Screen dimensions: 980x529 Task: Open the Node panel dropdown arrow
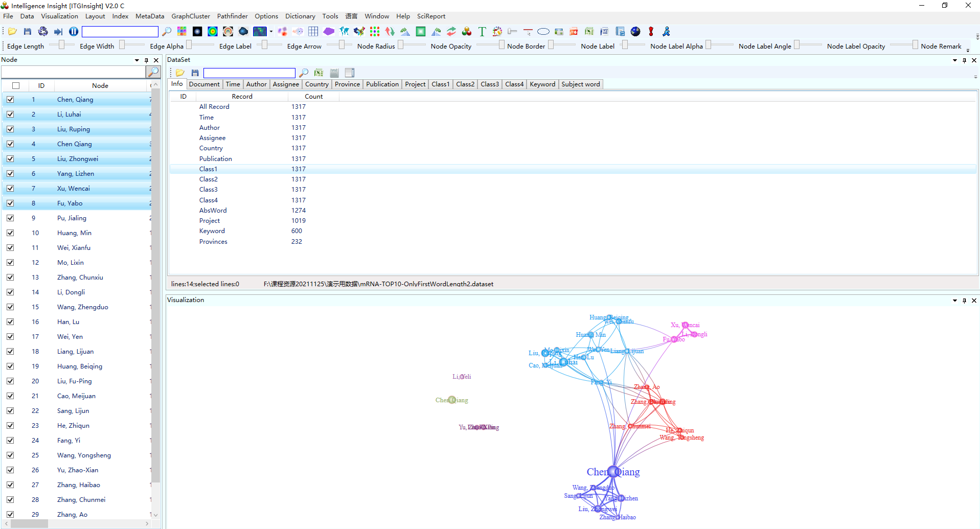[x=137, y=60]
